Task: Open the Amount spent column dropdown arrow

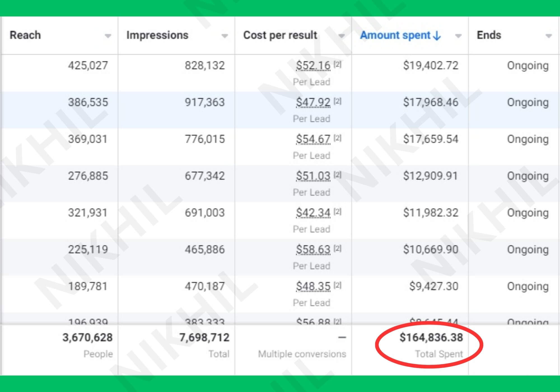Action: click(458, 36)
